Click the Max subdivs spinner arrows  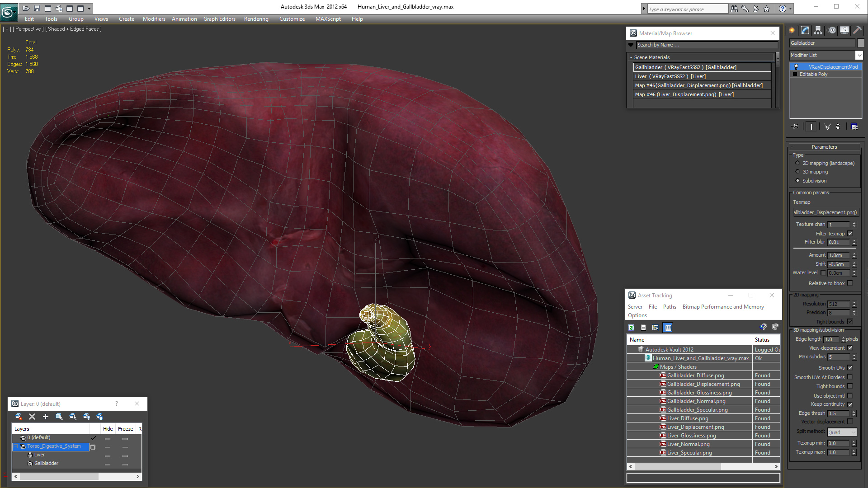854,357
